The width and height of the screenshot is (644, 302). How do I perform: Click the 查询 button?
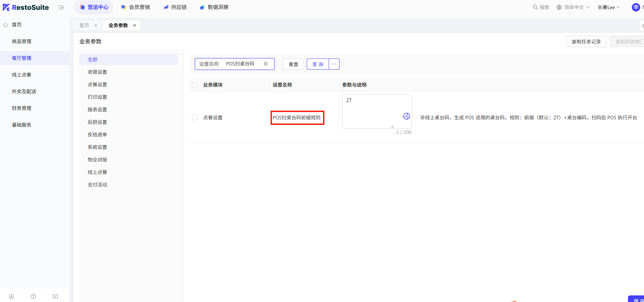coord(318,64)
